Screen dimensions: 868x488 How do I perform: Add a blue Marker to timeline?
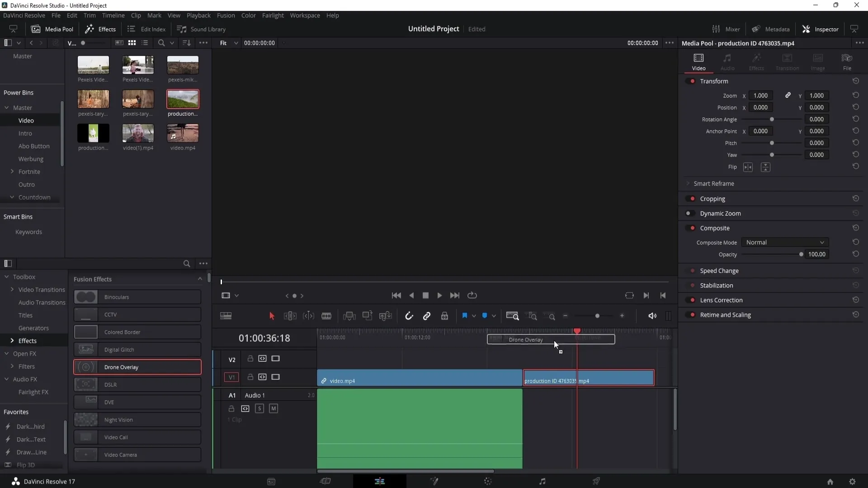click(x=485, y=316)
